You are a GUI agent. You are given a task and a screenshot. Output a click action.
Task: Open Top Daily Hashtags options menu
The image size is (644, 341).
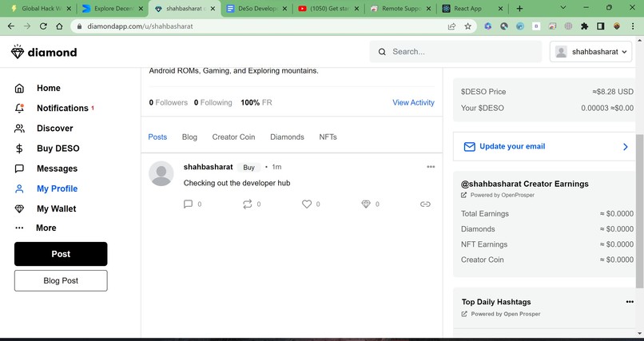coord(630,302)
